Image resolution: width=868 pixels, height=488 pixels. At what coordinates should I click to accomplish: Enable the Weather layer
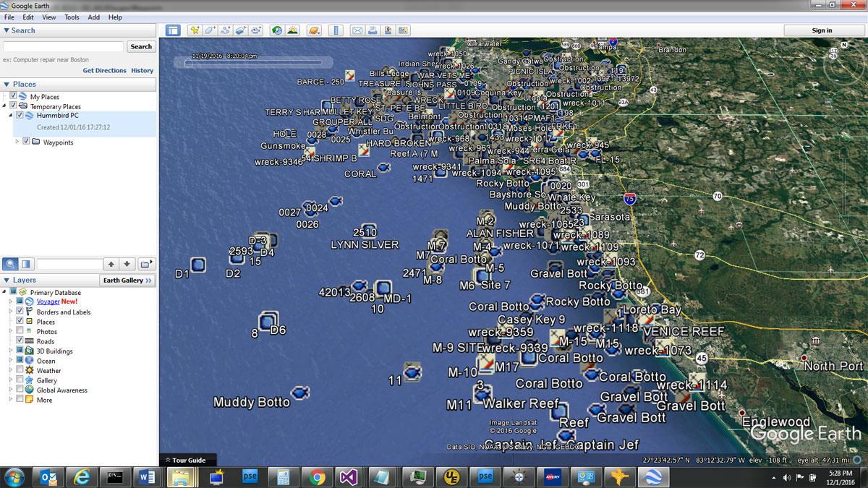[20, 370]
